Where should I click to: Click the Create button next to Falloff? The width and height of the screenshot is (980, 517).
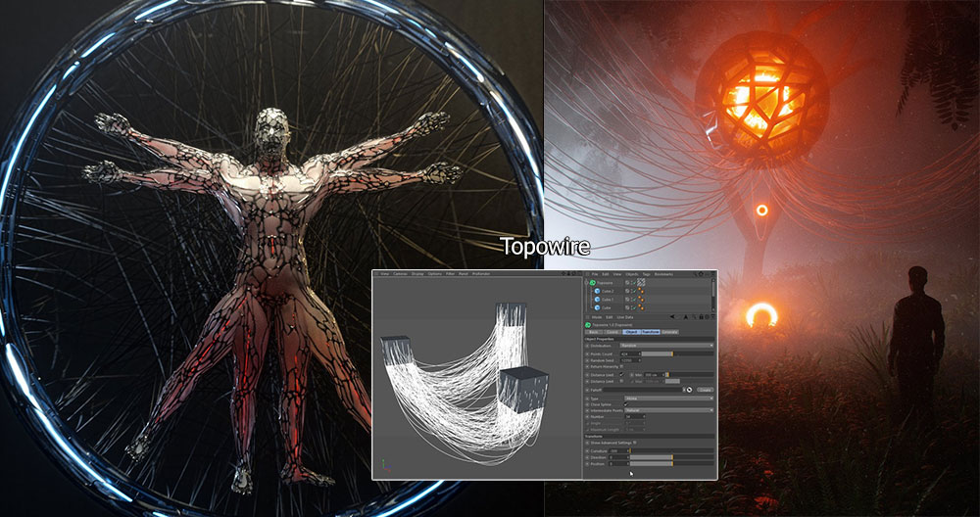(x=705, y=390)
